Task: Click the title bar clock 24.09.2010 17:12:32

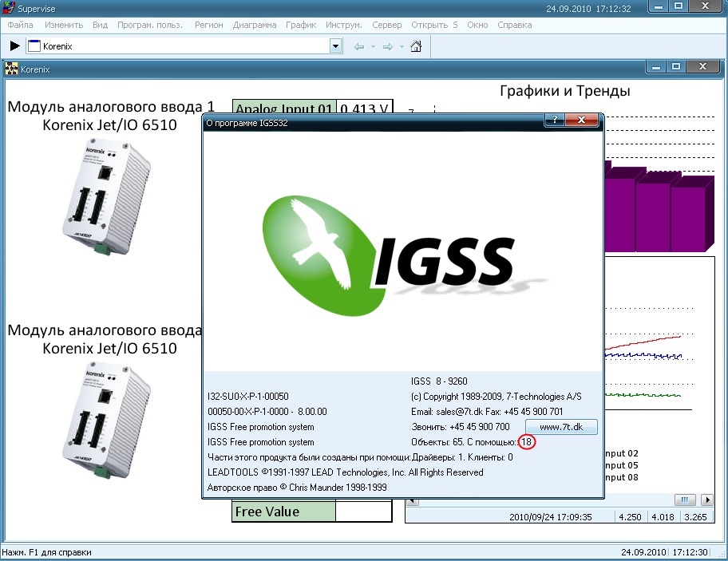Action: [x=588, y=9]
